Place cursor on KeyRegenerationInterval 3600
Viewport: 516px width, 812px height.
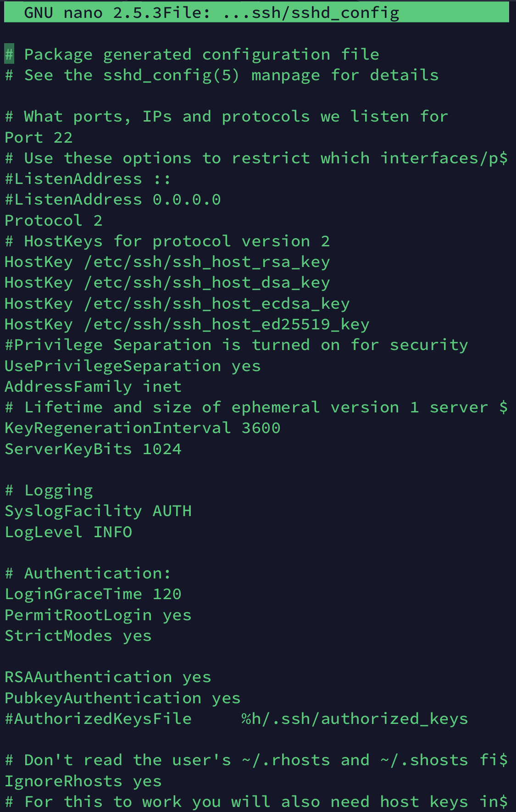(142, 428)
